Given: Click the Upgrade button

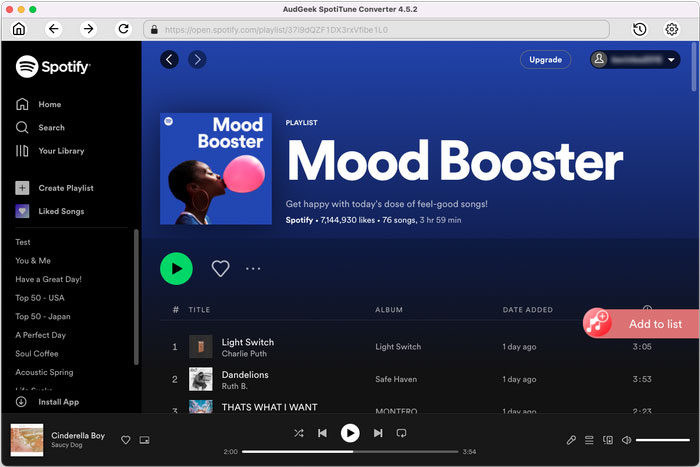Looking at the screenshot, I should coord(545,60).
